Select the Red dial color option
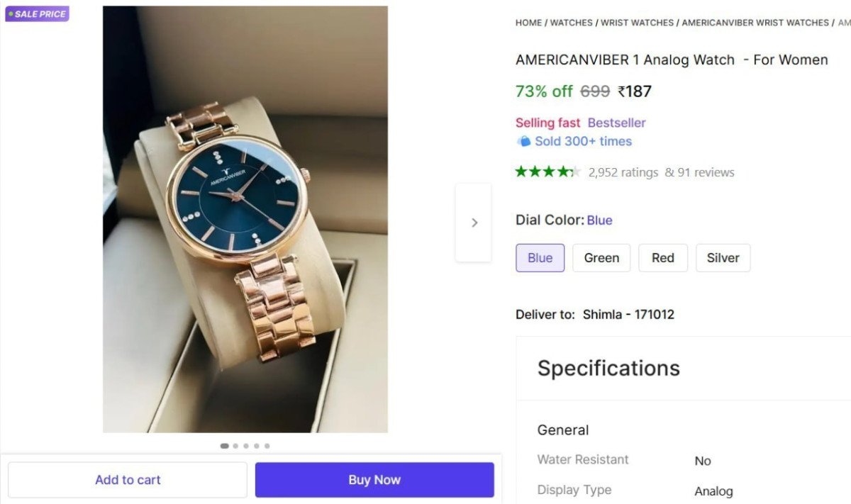This screenshot has width=851, height=504. click(x=662, y=257)
